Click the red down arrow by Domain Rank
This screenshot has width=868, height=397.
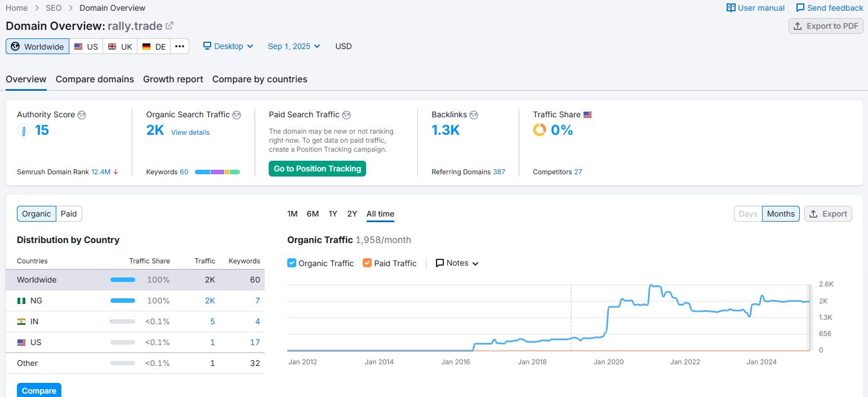click(115, 172)
